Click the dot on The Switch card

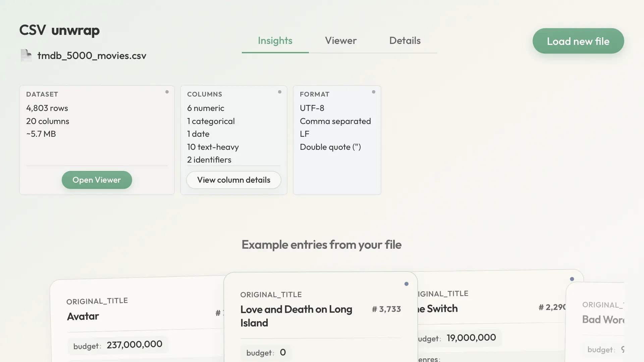pos(572,279)
